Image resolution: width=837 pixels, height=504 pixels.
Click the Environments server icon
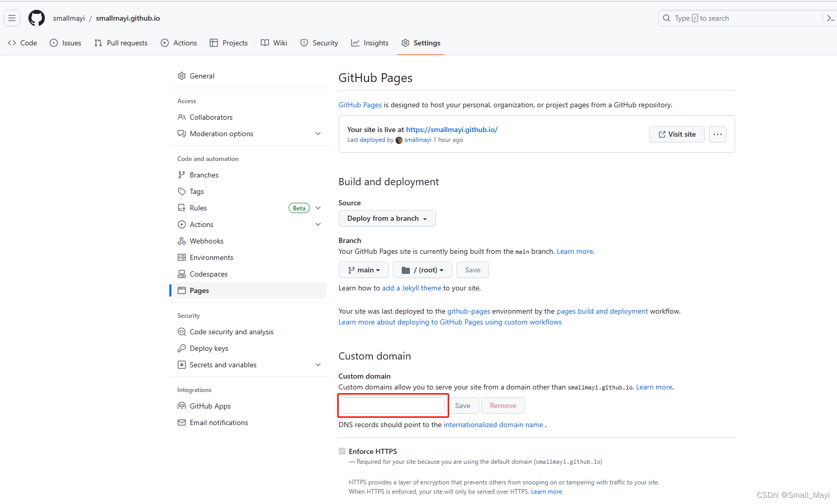182,257
